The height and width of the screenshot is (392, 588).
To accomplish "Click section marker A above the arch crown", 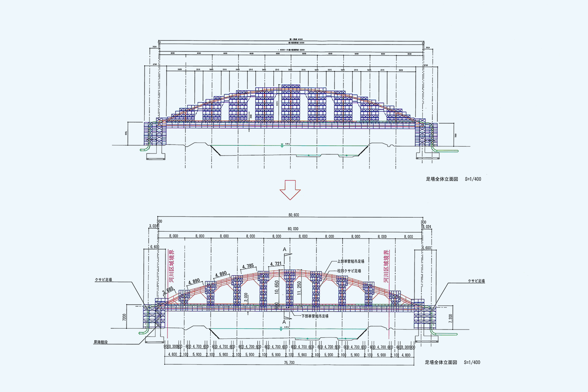I will click(x=285, y=249).
